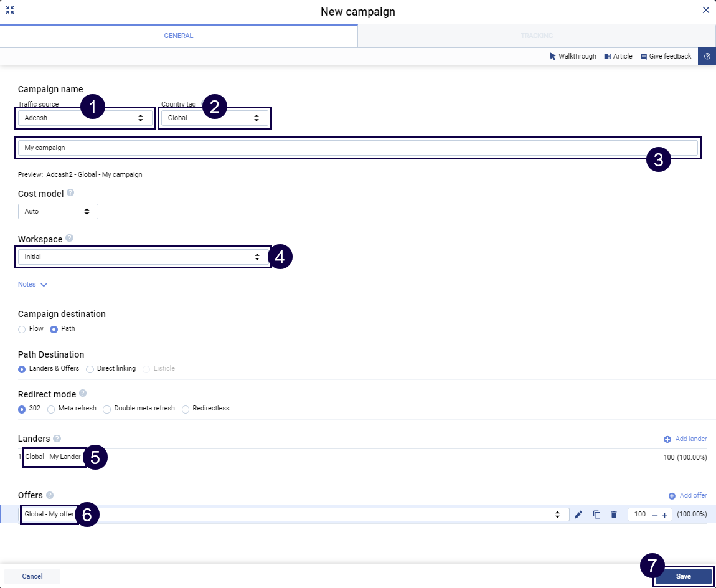Collapse the window using top-left icon
716x588 pixels.
pyautogui.click(x=10, y=11)
